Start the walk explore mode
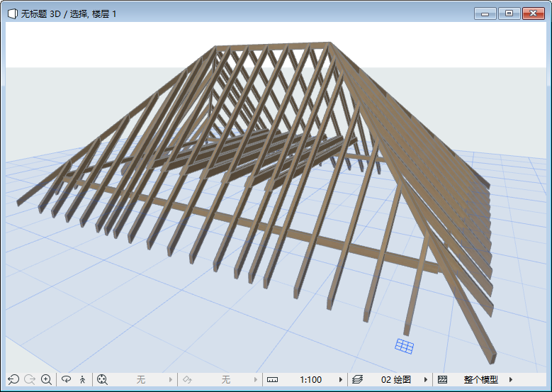Screen dimensions: 552x392 [82, 380]
